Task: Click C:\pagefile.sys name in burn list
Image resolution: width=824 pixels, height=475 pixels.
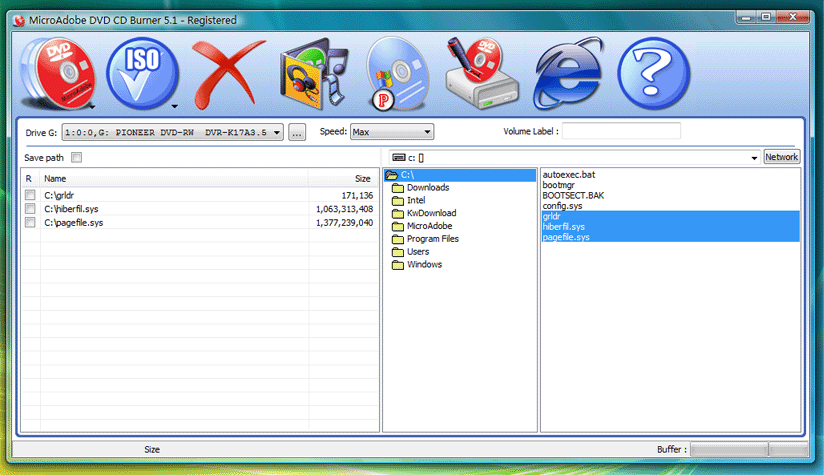Action: pos(74,223)
